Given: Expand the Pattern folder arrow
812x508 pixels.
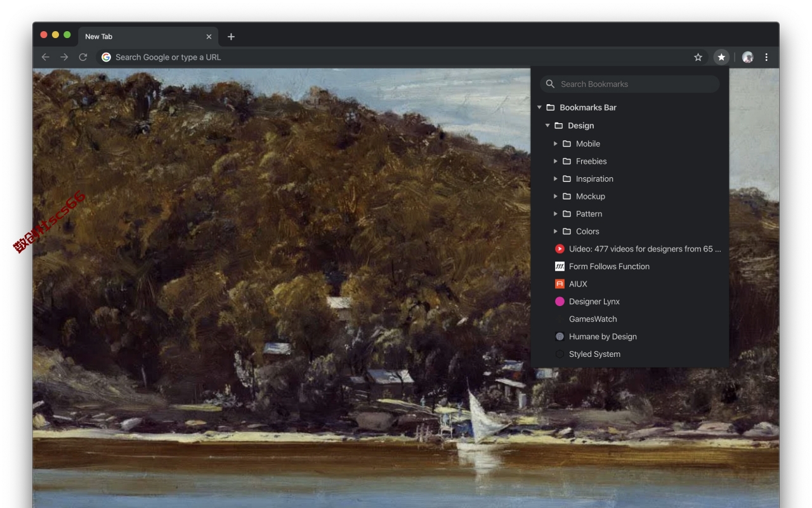Looking at the screenshot, I should point(556,214).
